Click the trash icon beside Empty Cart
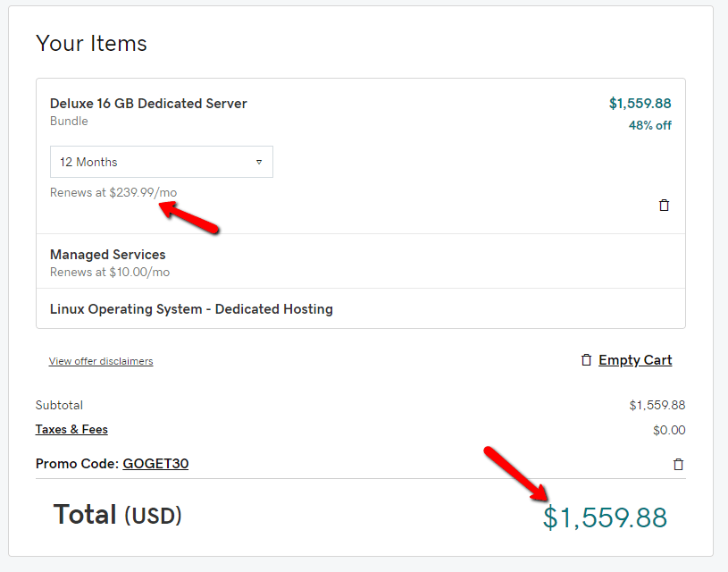 pos(586,360)
